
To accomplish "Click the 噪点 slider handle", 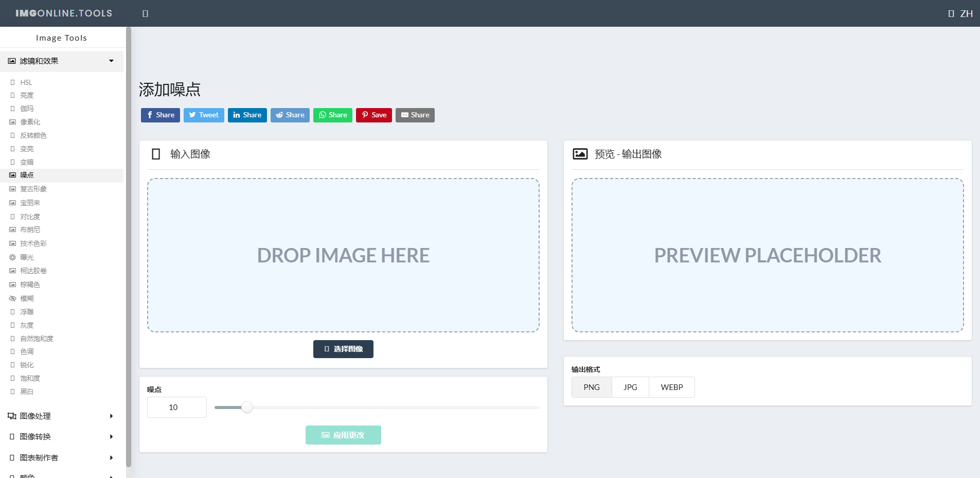I will (247, 407).
